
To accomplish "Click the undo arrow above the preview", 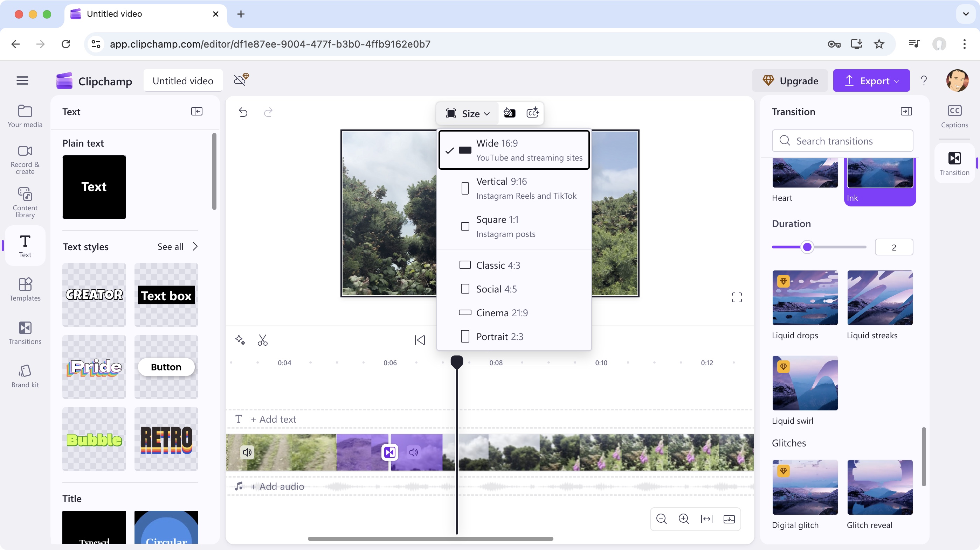I will point(243,112).
